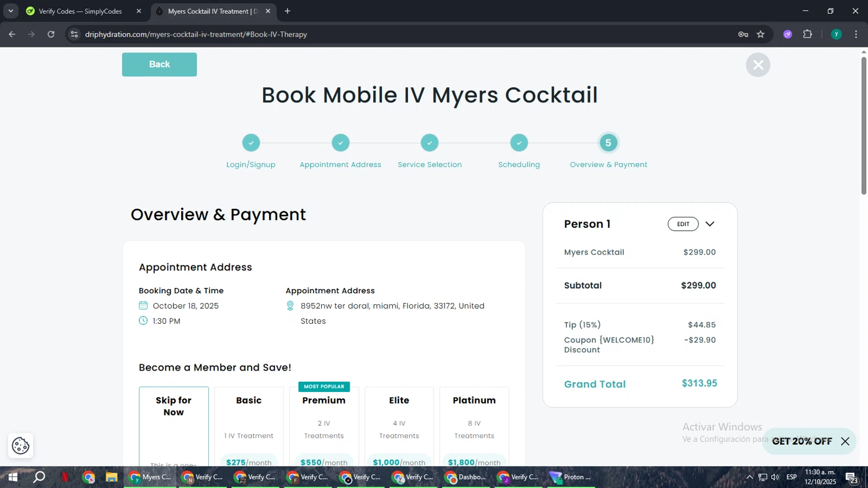Open the Extensions puzzle icon
This screenshot has width=868, height=488.
point(808,34)
